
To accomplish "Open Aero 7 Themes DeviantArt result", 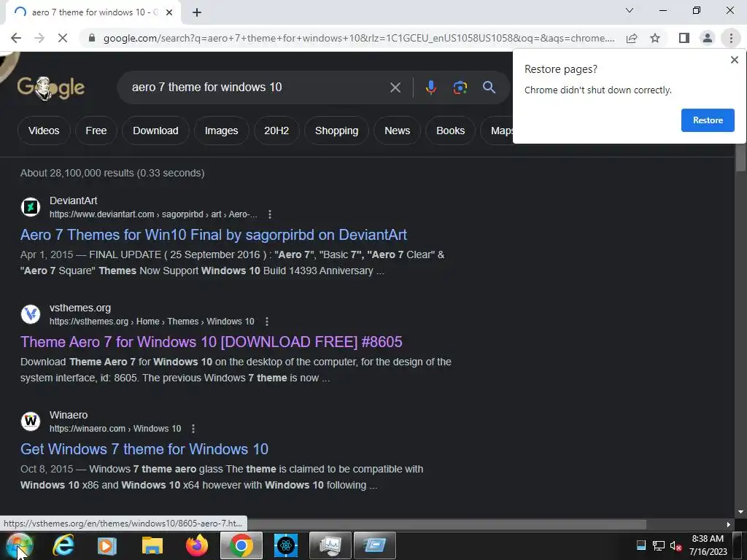I will [214, 235].
